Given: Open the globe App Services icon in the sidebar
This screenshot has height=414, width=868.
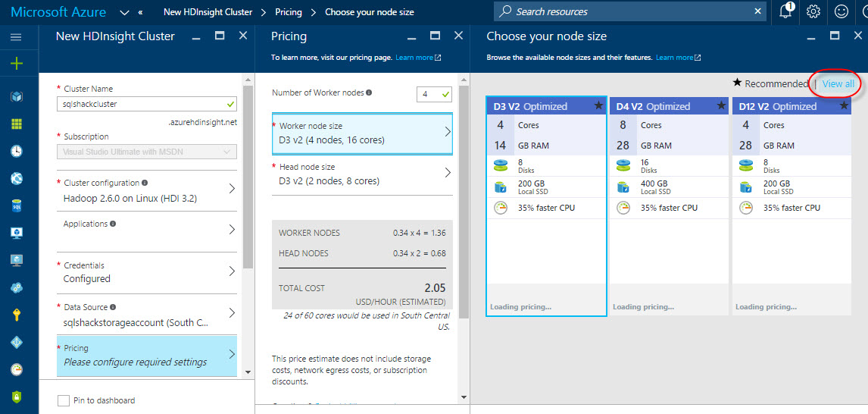Looking at the screenshot, I should point(17,178).
